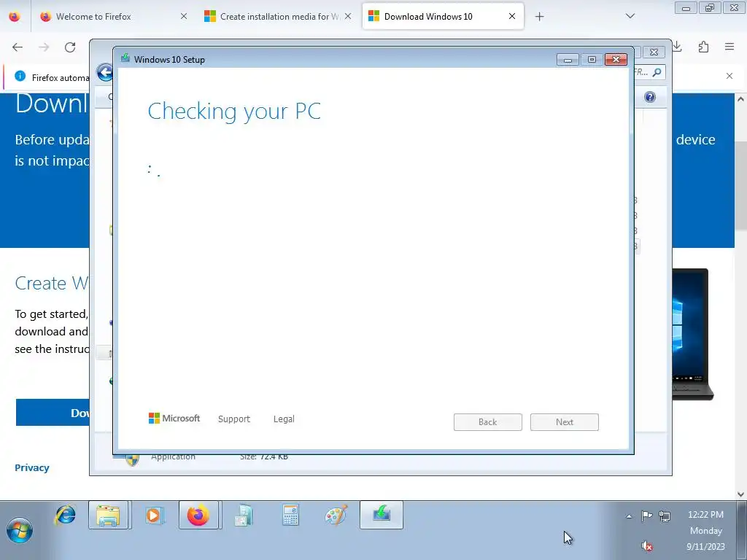Open the Firefox application menu

click(x=729, y=47)
